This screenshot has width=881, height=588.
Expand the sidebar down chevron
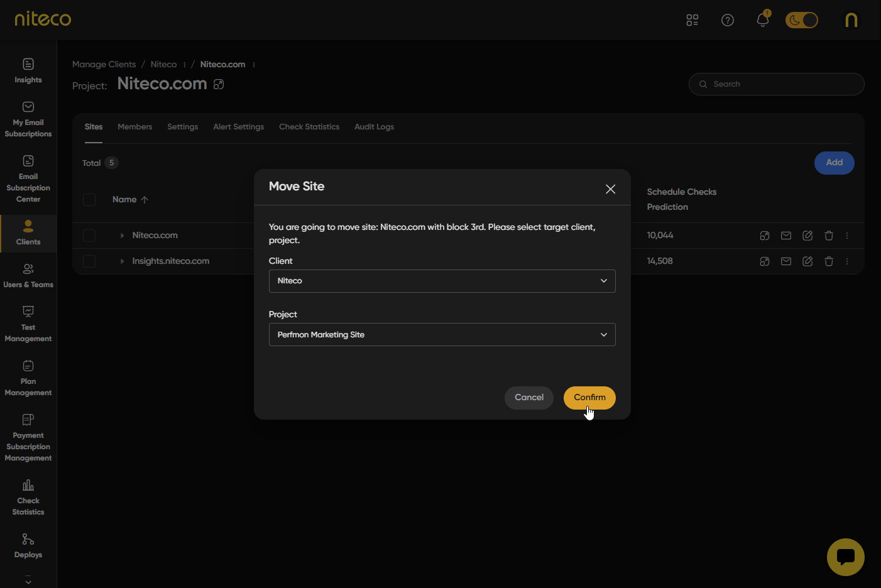(x=28, y=581)
